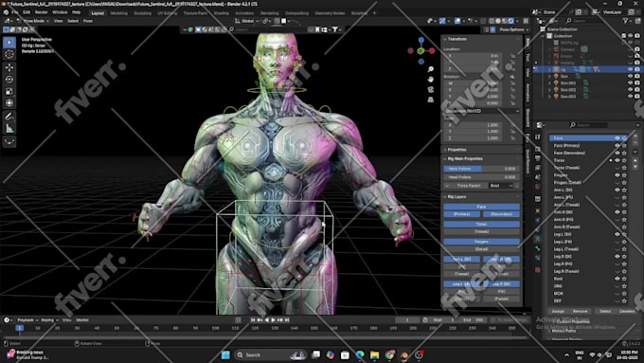Click the Assign button under bone collections

pos(558,311)
